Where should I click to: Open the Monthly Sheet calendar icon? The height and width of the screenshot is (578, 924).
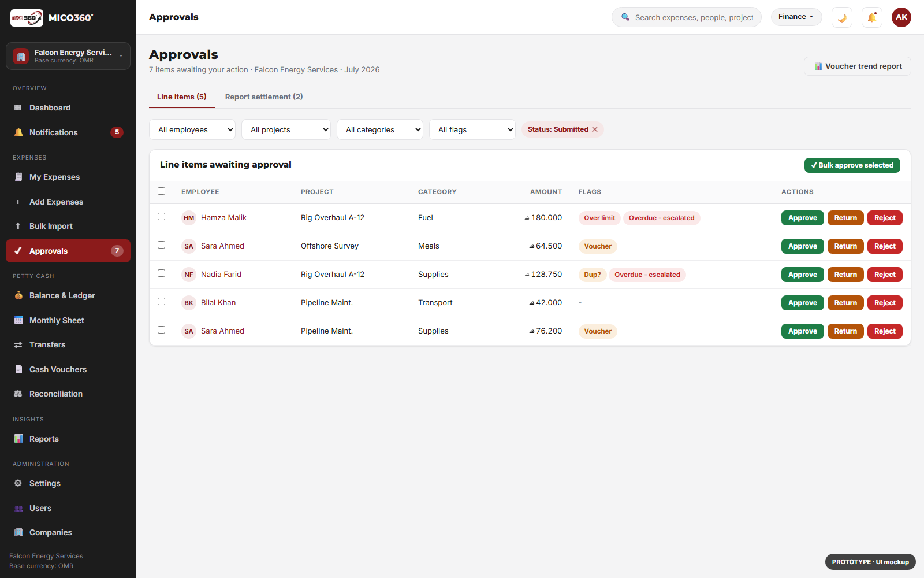point(18,320)
